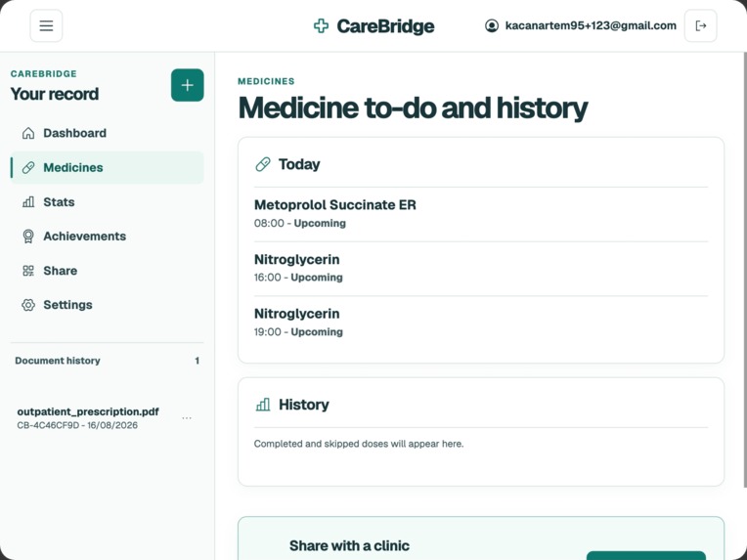Screen dimensions: 747x560
Task: Open options menu for outpatient_prescription.pdf
Action: (x=187, y=418)
